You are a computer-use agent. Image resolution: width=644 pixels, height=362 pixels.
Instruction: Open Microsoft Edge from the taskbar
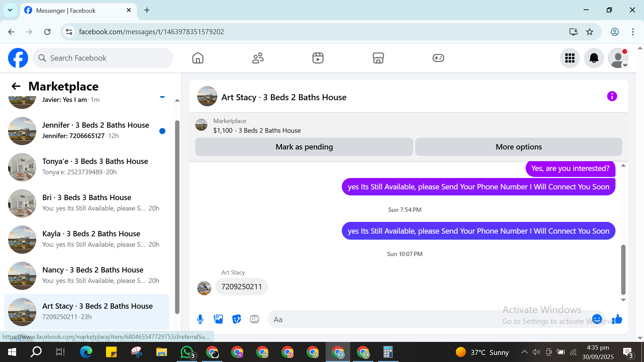click(86, 352)
